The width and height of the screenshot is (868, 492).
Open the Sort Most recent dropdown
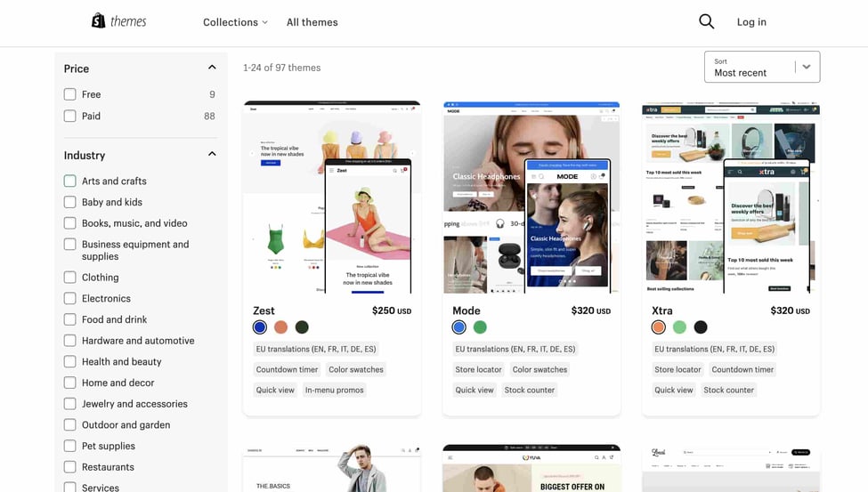point(761,67)
